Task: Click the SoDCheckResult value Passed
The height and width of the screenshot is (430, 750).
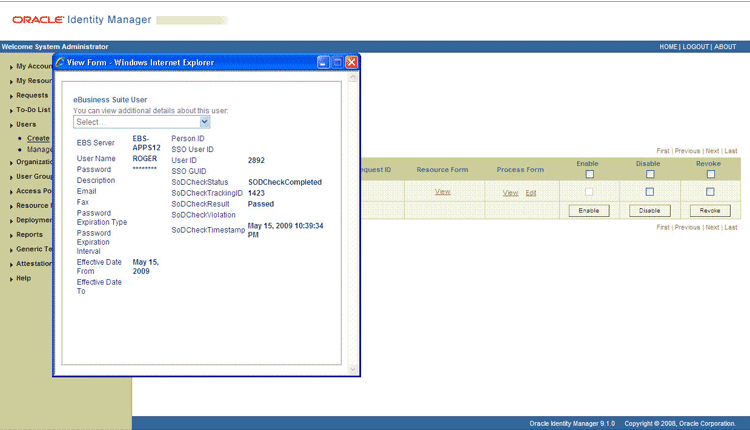Action: (261, 204)
